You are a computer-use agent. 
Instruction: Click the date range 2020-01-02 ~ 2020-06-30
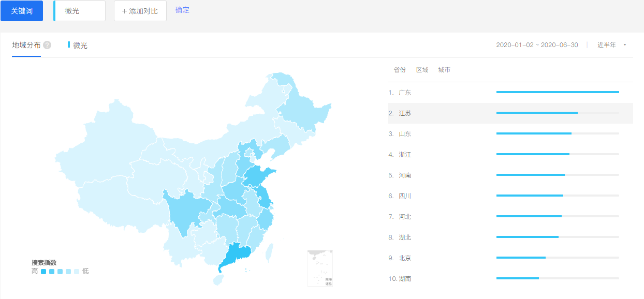tap(537, 45)
